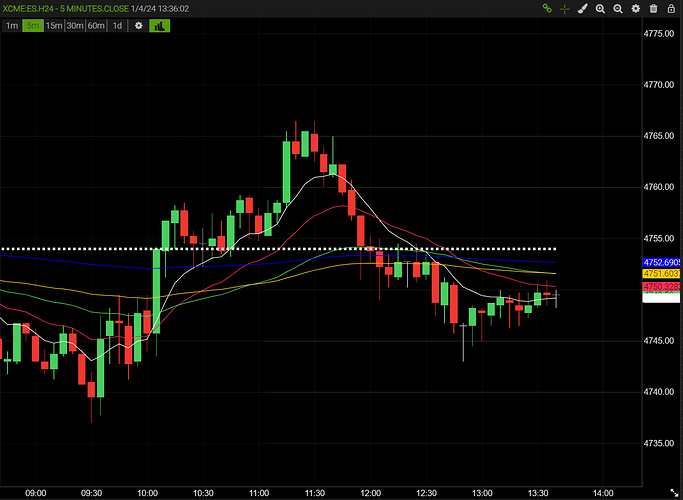Image resolution: width=683 pixels, height=500 pixels.
Task: Switch to the 15m timeframe
Action: coord(54,26)
